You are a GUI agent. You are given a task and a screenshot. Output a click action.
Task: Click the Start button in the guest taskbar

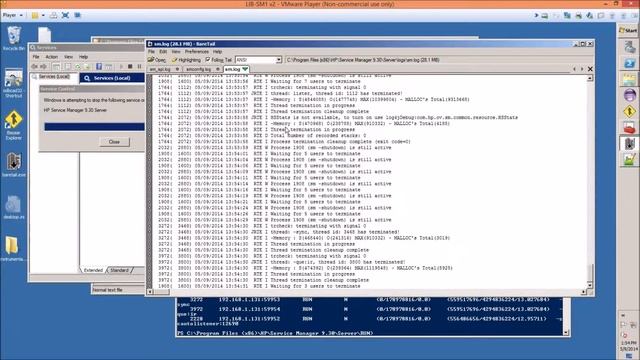click(629, 31)
